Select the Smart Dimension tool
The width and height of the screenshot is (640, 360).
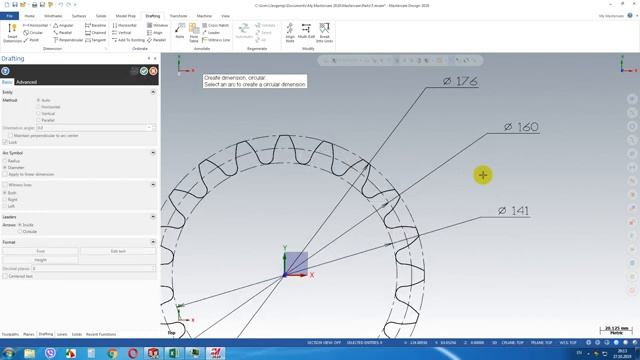click(12, 33)
